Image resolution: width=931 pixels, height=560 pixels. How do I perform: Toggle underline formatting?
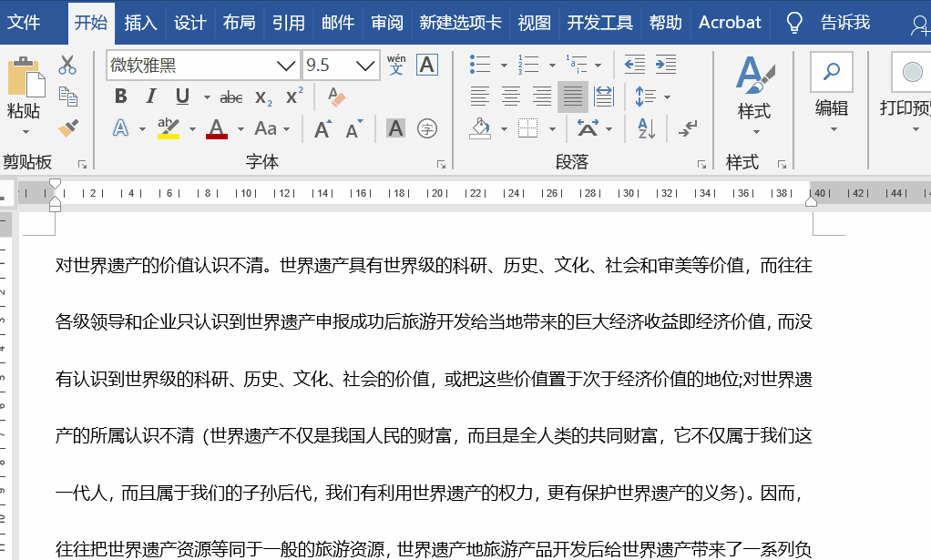point(182,97)
